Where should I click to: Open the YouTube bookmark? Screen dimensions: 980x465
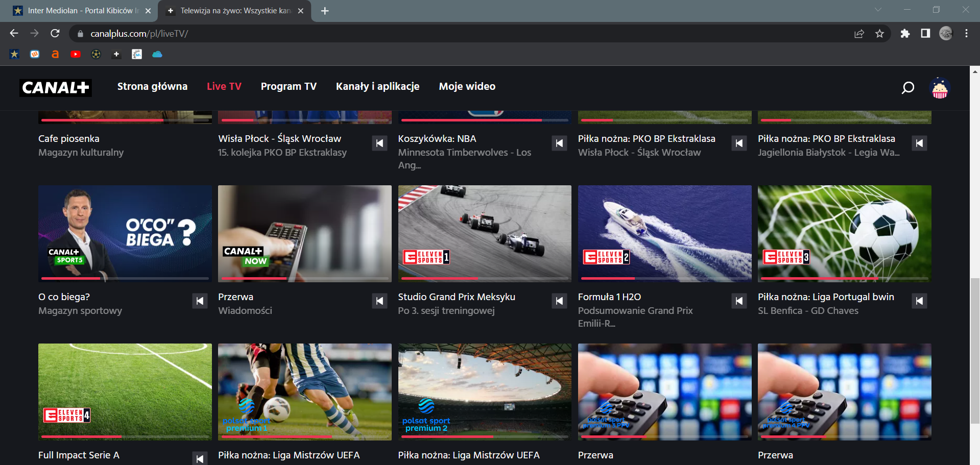[x=76, y=54]
